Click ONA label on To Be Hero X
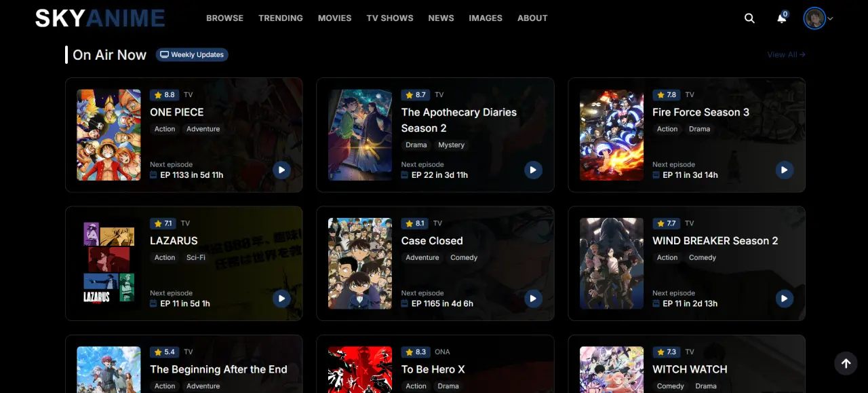The width and height of the screenshot is (868, 393). (442, 352)
